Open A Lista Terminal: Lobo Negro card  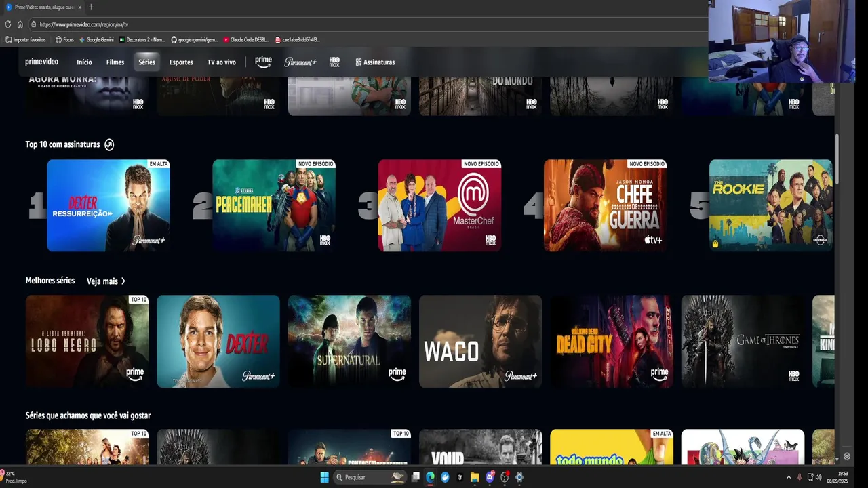point(87,341)
